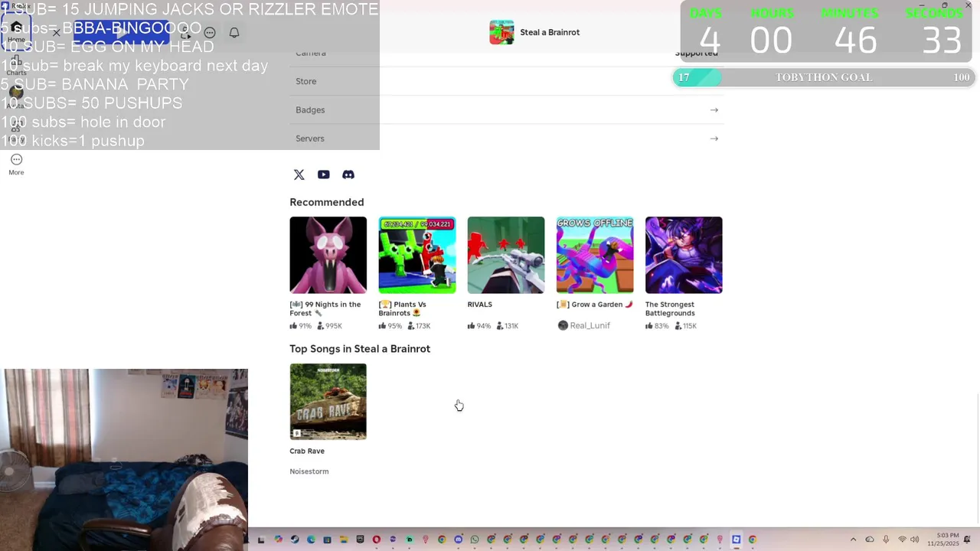Screen dimensions: 980x551
Task: Open WhatsApp from the taskbar
Action: point(475,540)
